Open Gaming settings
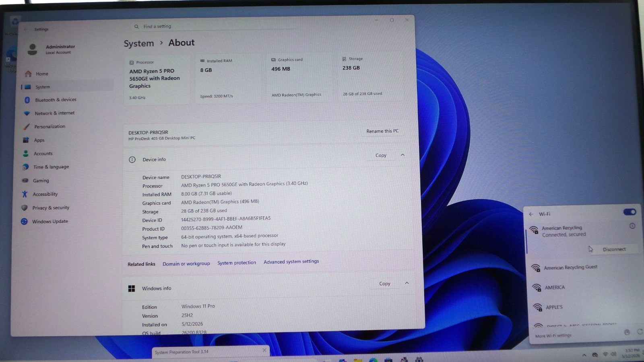Screen dimensions: 644x362 coord(66,181)
